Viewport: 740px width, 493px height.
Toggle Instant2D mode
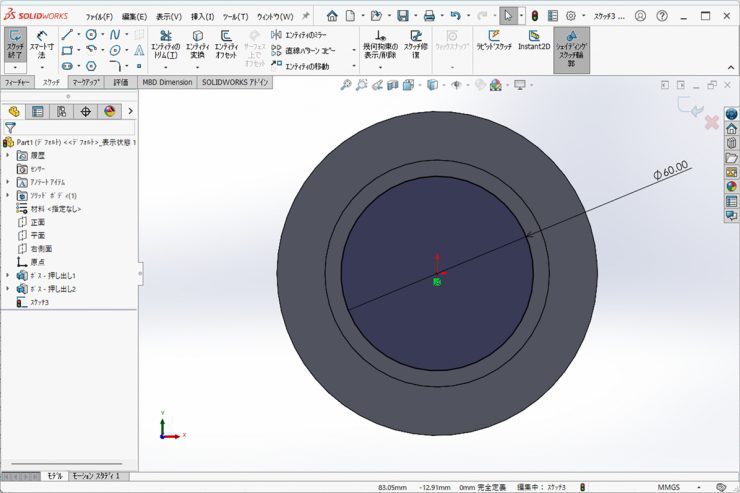pyautogui.click(x=533, y=41)
